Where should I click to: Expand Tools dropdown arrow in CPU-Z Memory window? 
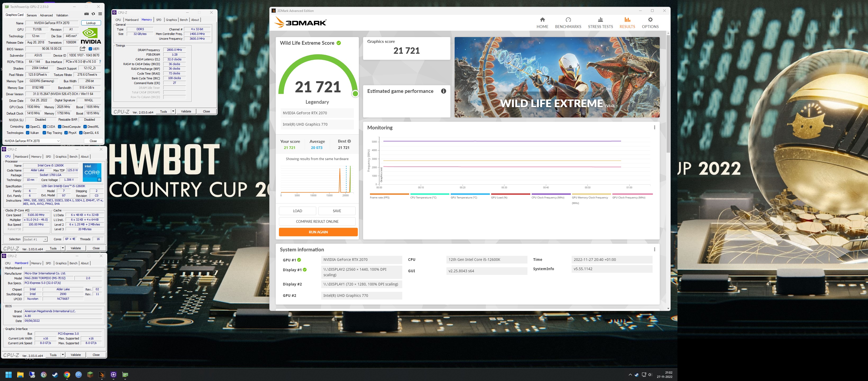click(173, 111)
